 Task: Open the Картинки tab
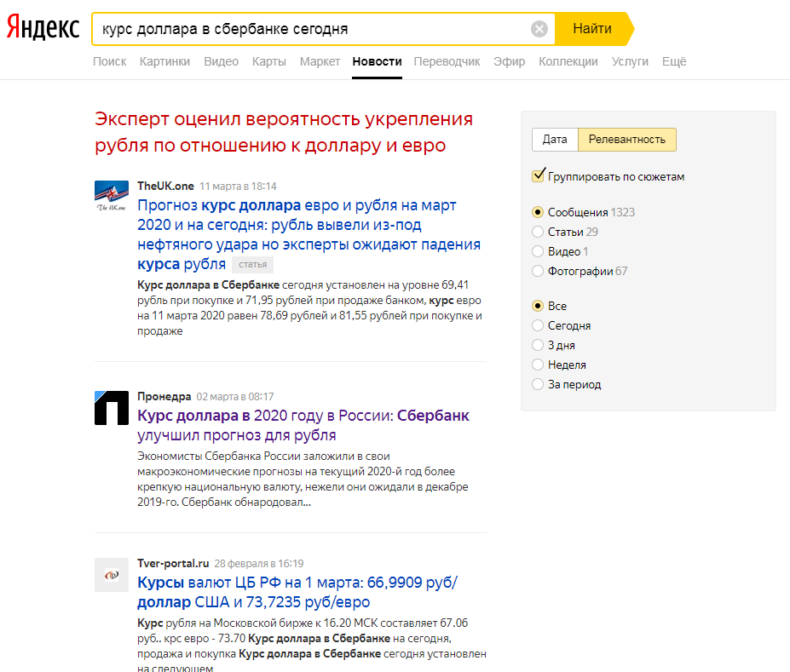pyautogui.click(x=164, y=61)
